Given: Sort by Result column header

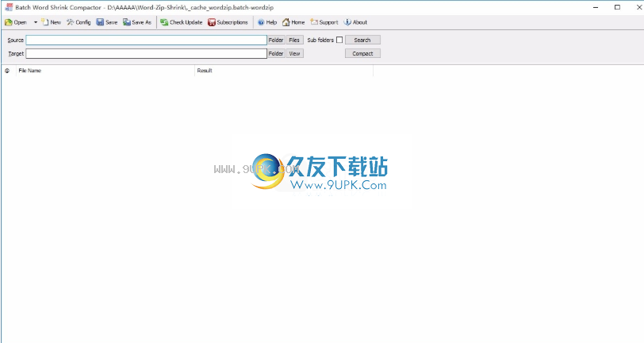Looking at the screenshot, I should [284, 71].
